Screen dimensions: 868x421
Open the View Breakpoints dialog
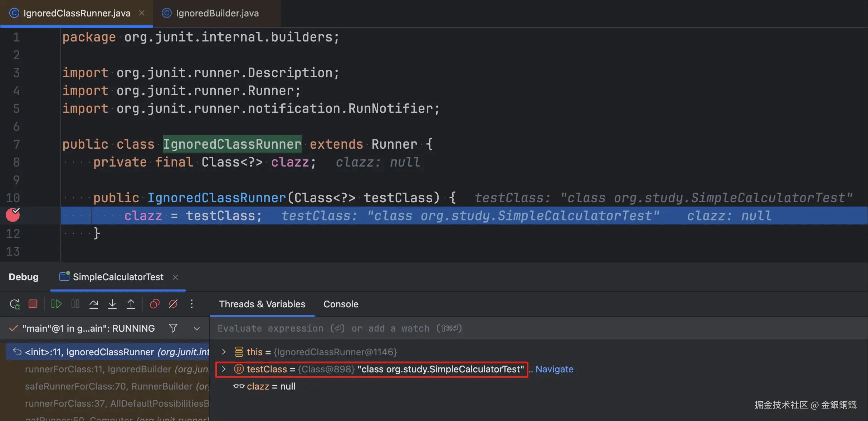[155, 304]
